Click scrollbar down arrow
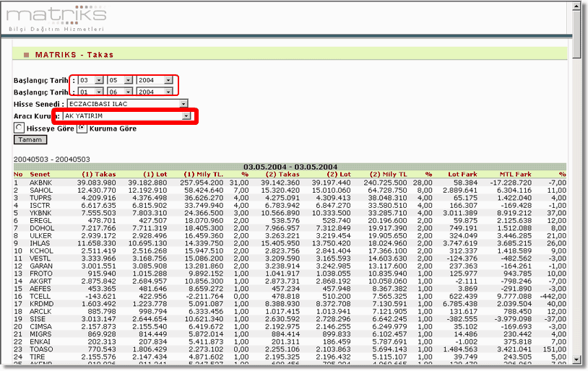This screenshot has height=371, width=588. (x=576, y=359)
